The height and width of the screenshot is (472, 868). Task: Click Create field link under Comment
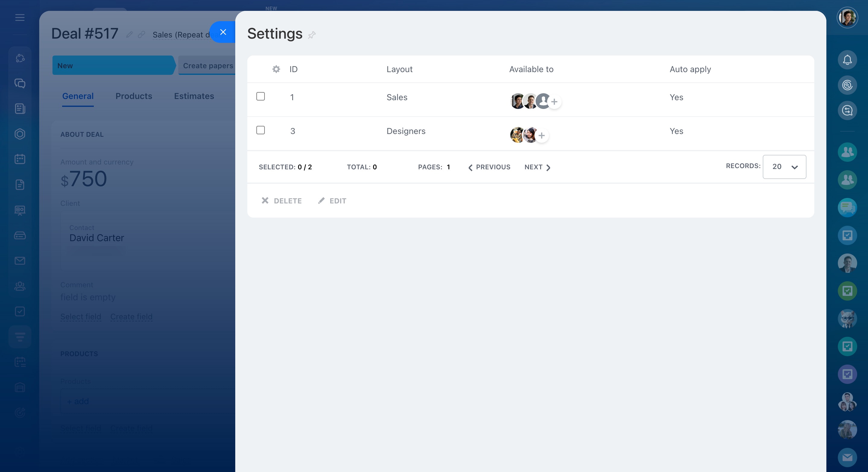click(131, 317)
